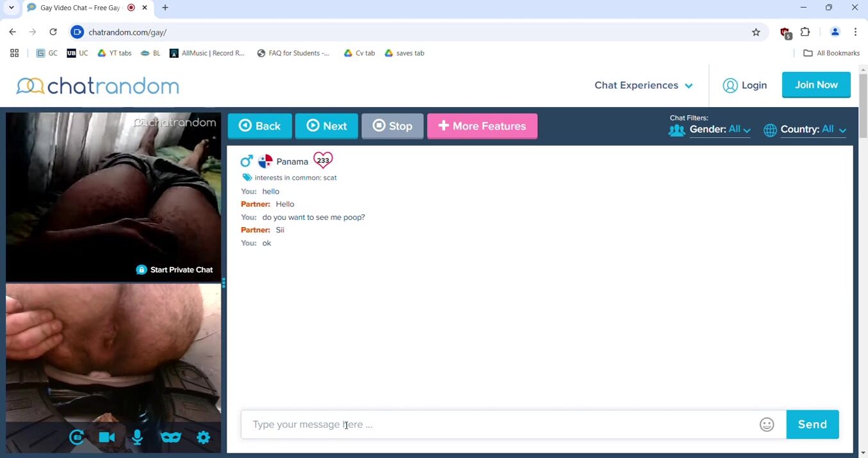Open the settings gear below the webcam
The width and height of the screenshot is (868, 458).
coord(203,437)
